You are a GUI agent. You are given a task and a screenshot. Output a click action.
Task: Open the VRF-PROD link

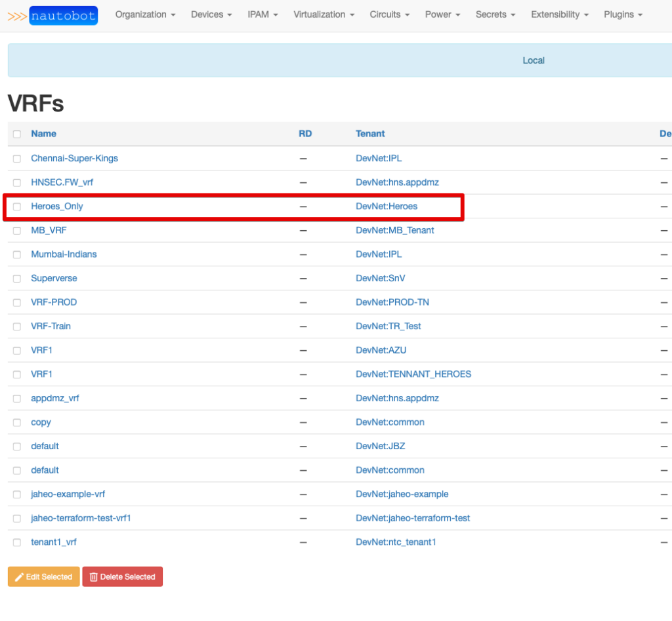[x=54, y=302]
